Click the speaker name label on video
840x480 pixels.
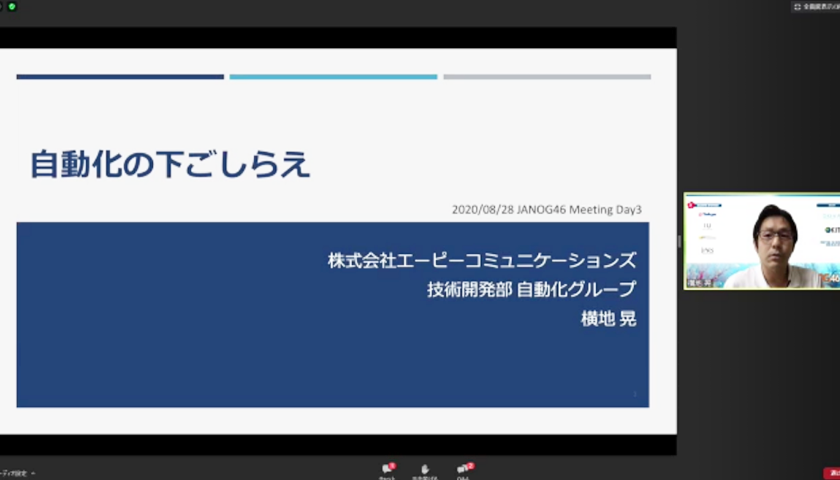(699, 282)
